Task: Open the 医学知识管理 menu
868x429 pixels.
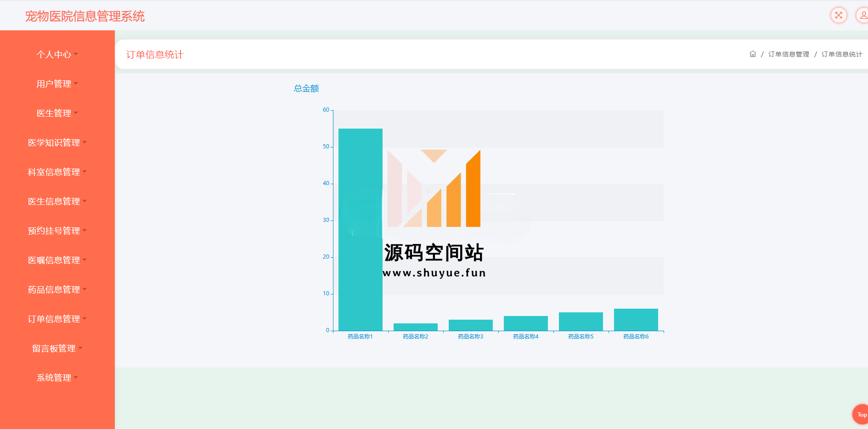Action: click(x=57, y=142)
